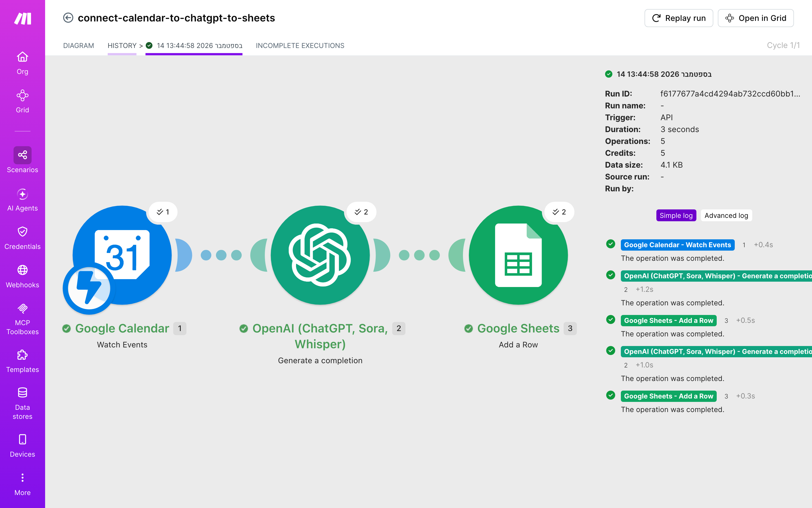Open AI Agents section
This screenshot has height=508, width=812.
(x=23, y=200)
